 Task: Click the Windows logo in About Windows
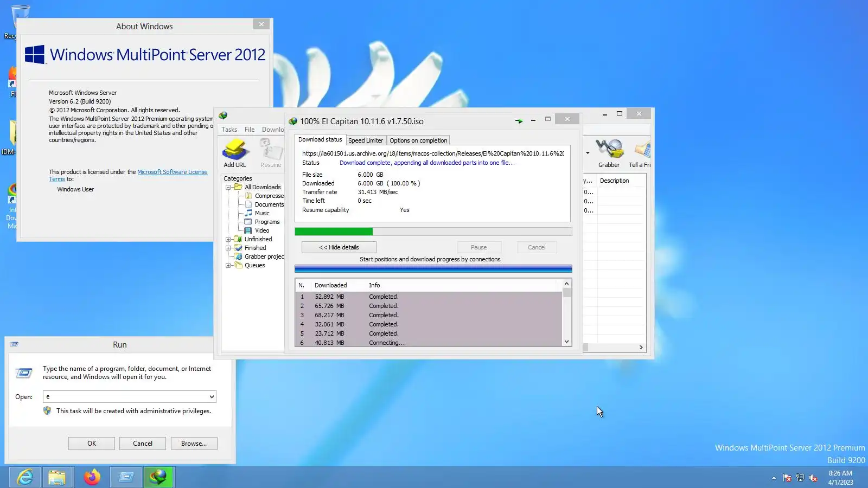coord(35,54)
